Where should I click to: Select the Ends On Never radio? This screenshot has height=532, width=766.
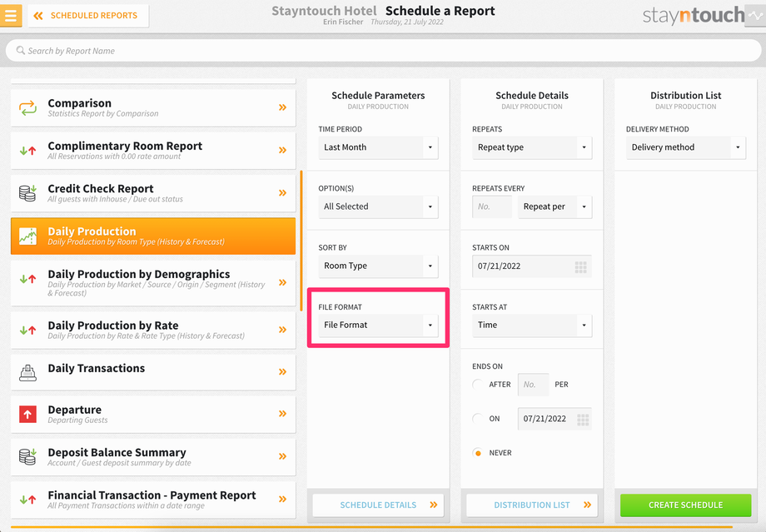pos(478,453)
